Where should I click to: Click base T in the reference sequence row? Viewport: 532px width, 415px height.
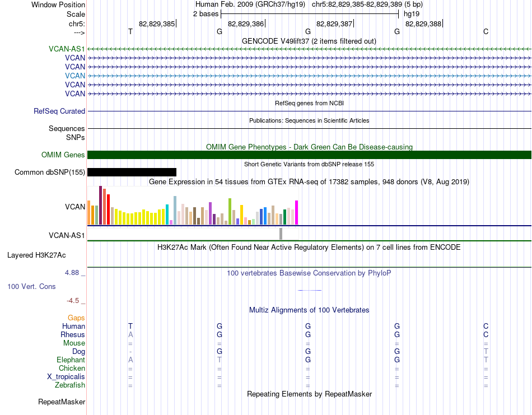tap(130, 31)
